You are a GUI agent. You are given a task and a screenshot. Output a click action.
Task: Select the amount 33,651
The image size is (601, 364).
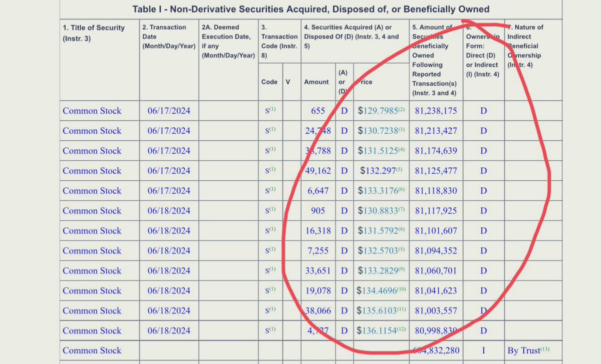point(318,271)
